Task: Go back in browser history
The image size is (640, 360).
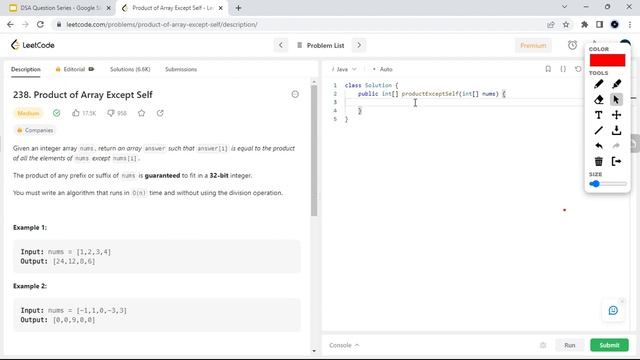Action: (x=10, y=24)
